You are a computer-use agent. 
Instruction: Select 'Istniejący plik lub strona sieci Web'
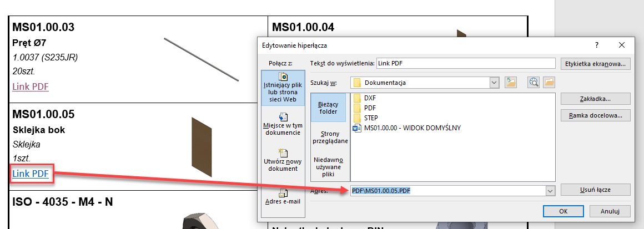click(283, 88)
